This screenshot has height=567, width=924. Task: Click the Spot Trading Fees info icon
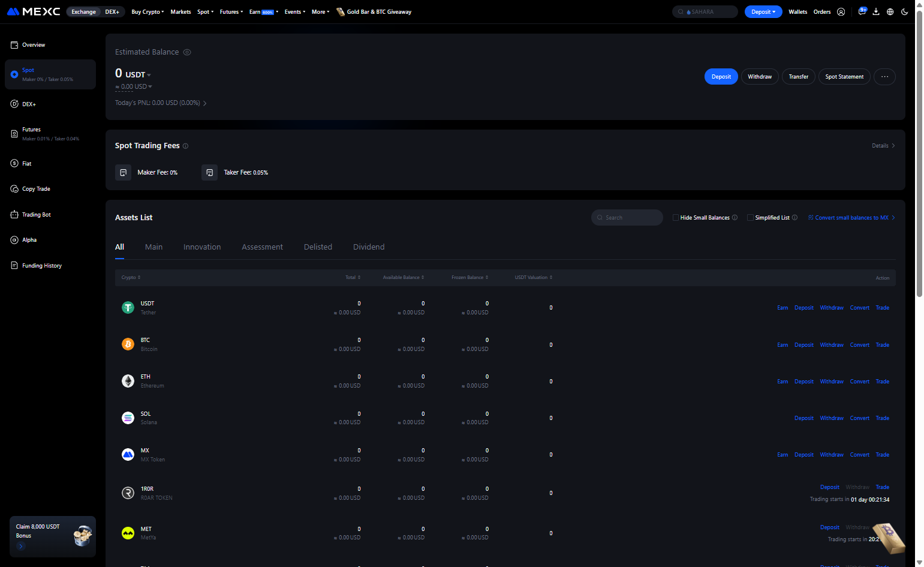186,146
